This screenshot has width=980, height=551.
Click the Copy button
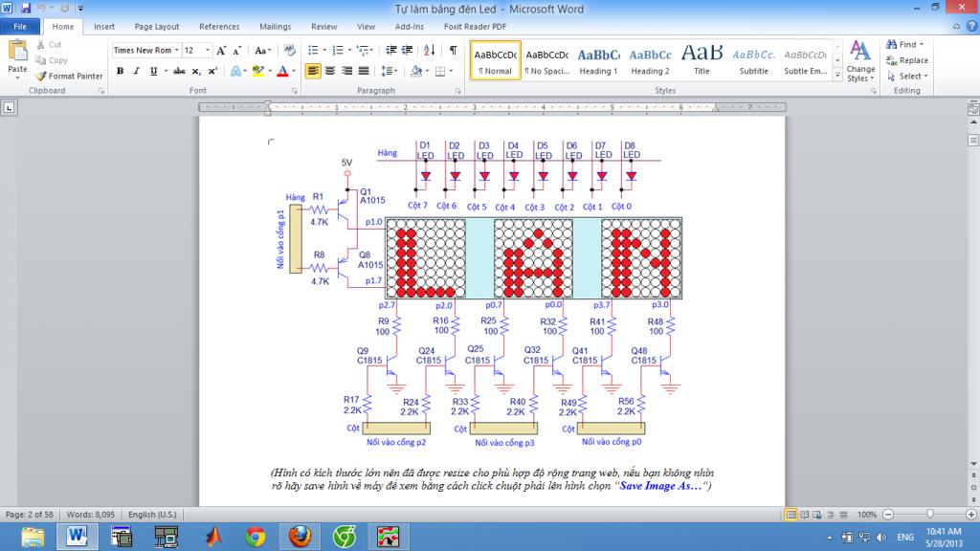tap(52, 60)
